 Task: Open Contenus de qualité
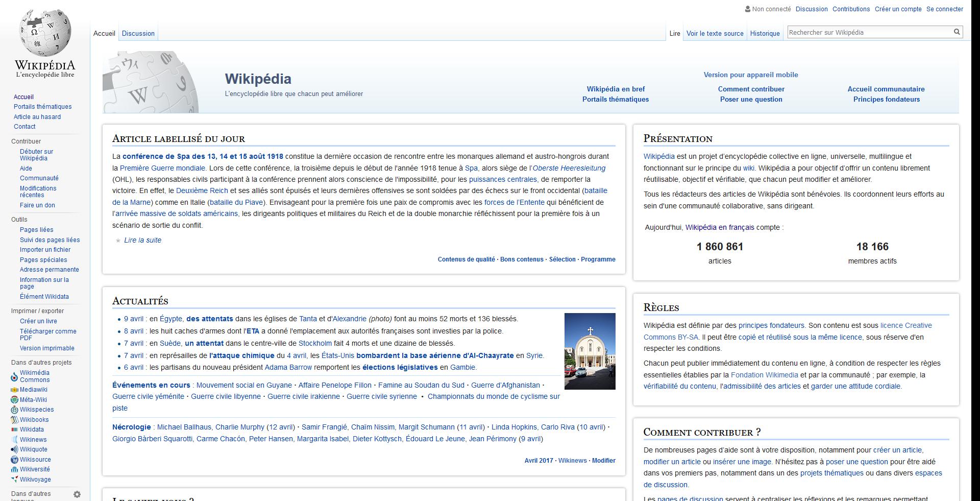[467, 259]
